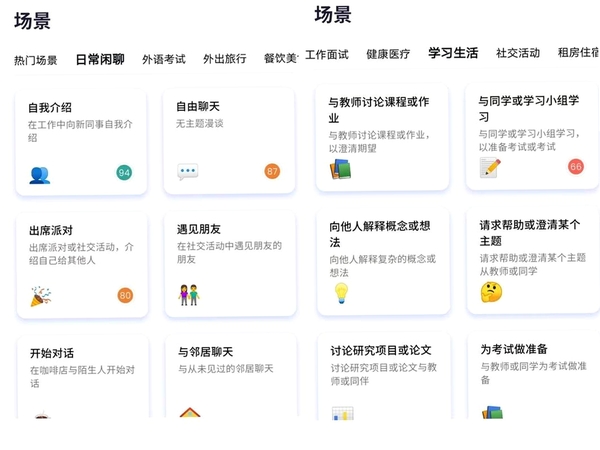The image size is (600, 450).
Task: Open the 餐饮美 tab cut off at the edge
Action: (281, 58)
